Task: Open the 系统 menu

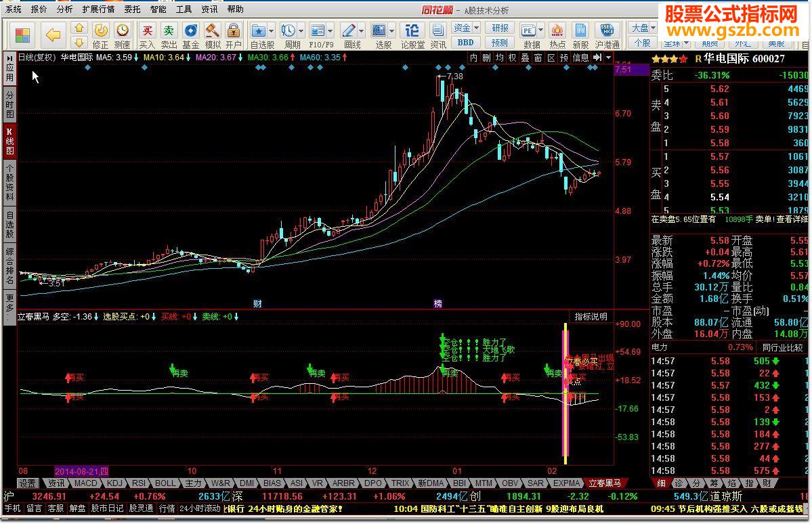Action: pyautogui.click(x=14, y=9)
